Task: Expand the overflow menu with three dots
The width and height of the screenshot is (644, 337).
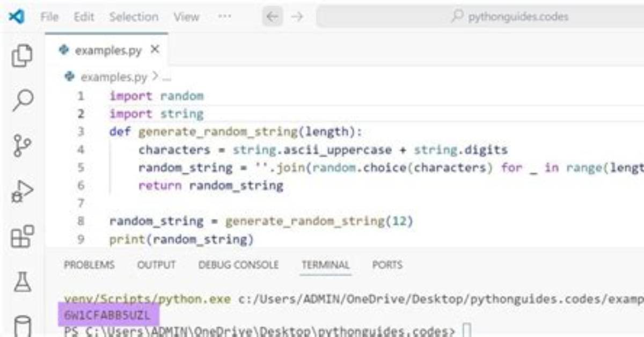Action: point(224,17)
